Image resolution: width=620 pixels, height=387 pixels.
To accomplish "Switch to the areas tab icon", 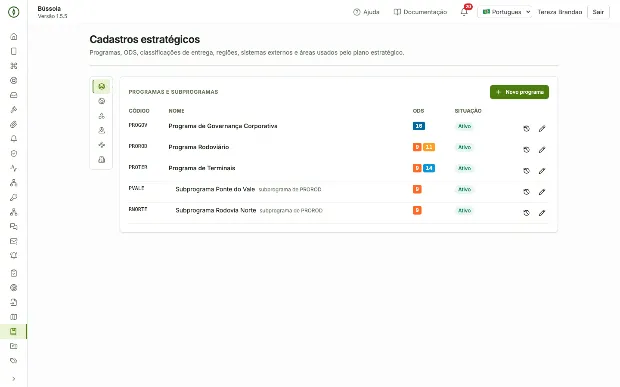I will coord(102,160).
